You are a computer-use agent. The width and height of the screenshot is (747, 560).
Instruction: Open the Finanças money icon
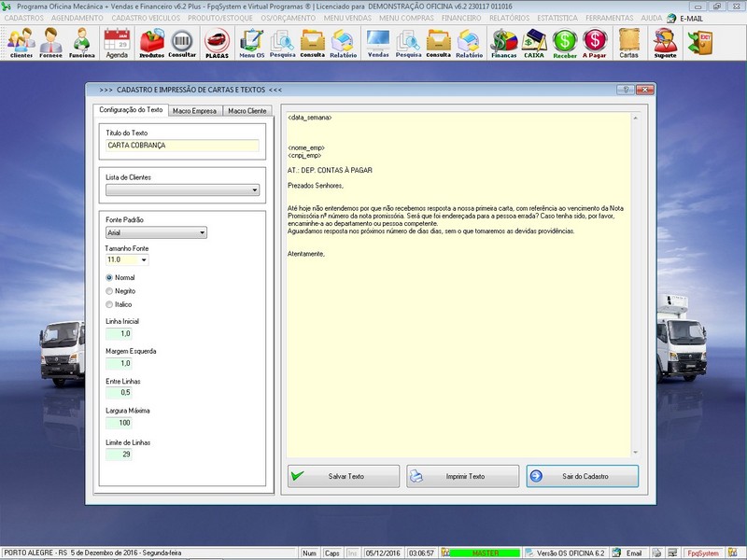pos(504,43)
